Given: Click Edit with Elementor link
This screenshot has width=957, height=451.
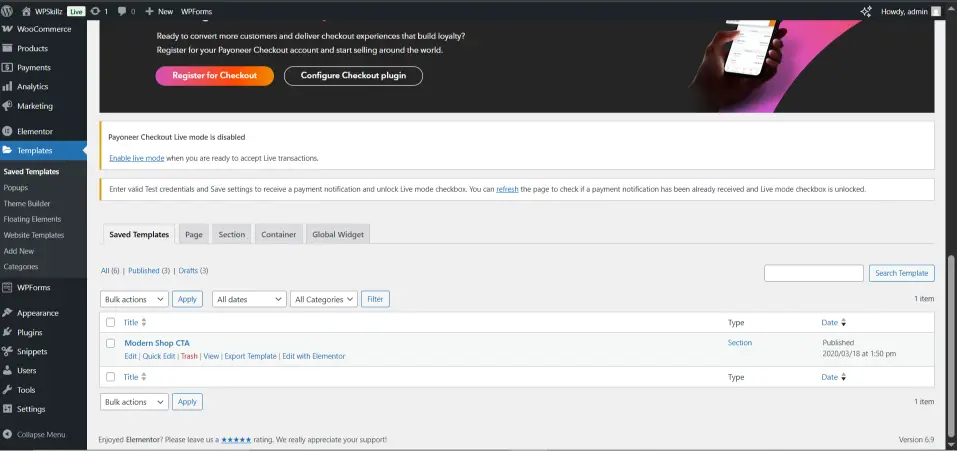Looking at the screenshot, I should pos(314,356).
